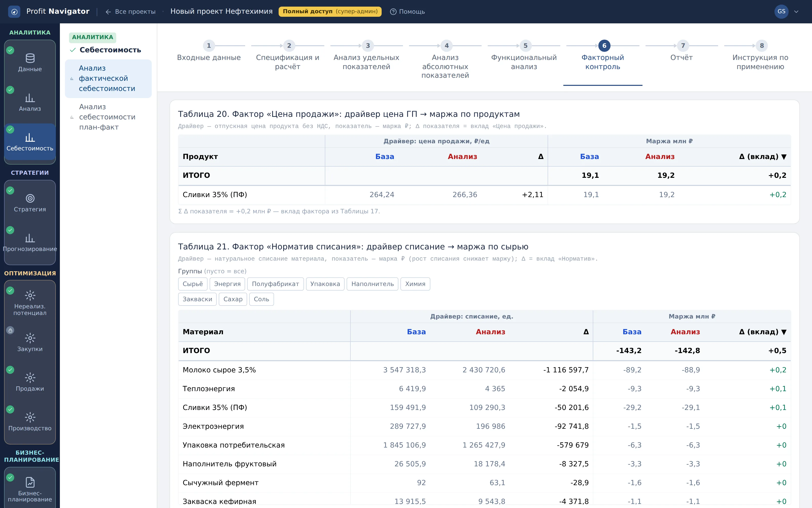The image size is (812, 508).
Task: Toggle the Полуфабрикат group filter
Action: pyautogui.click(x=276, y=284)
